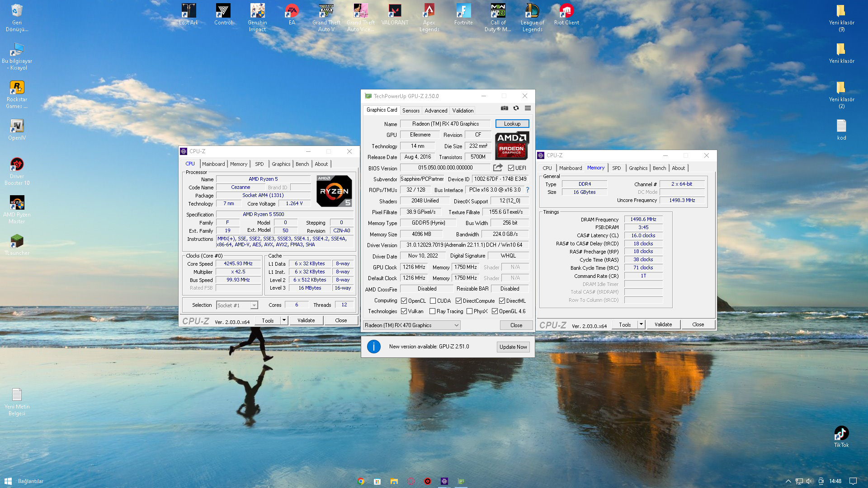
Task: Expand the Radeon RX 470 GPU selector dropdown
Action: click(x=456, y=325)
